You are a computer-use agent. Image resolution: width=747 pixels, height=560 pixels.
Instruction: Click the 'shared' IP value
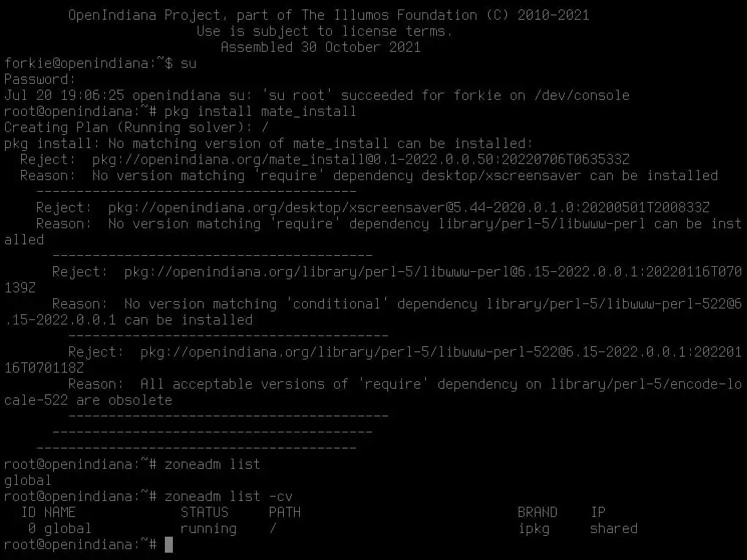click(x=614, y=528)
